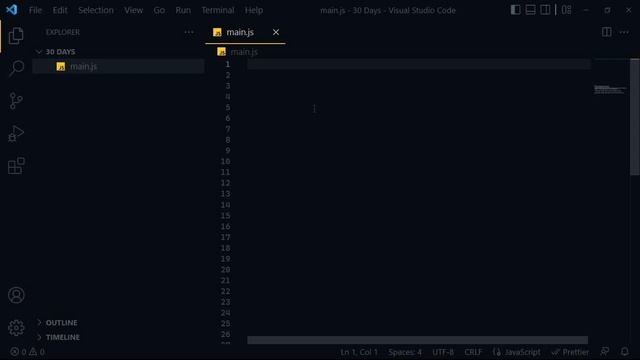Image resolution: width=640 pixels, height=360 pixels.
Task: Open the Help menu
Action: (253, 10)
